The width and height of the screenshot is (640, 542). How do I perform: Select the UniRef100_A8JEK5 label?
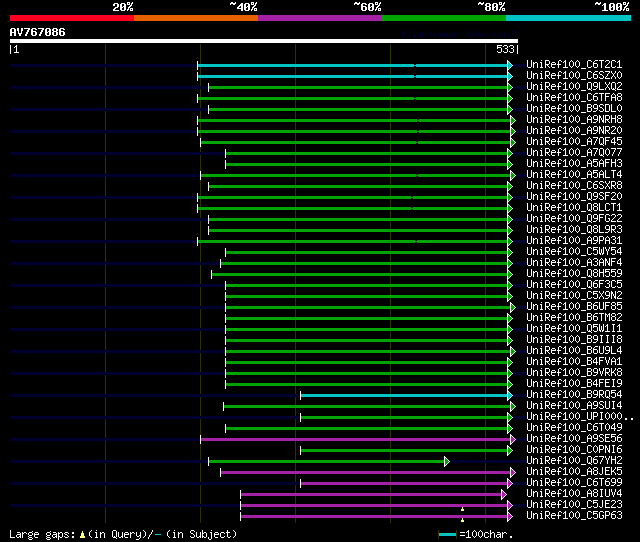pos(574,472)
